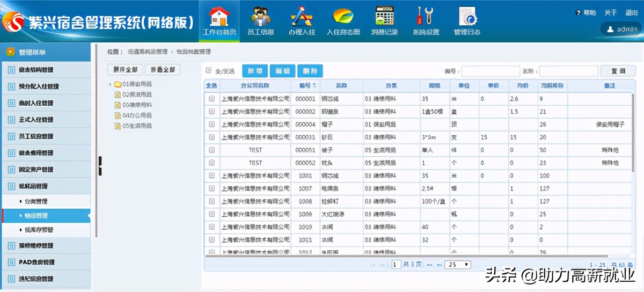The width and height of the screenshot is (644, 292).
Task: Expand the 报修维修管理 sidebar section
Action: (46, 246)
